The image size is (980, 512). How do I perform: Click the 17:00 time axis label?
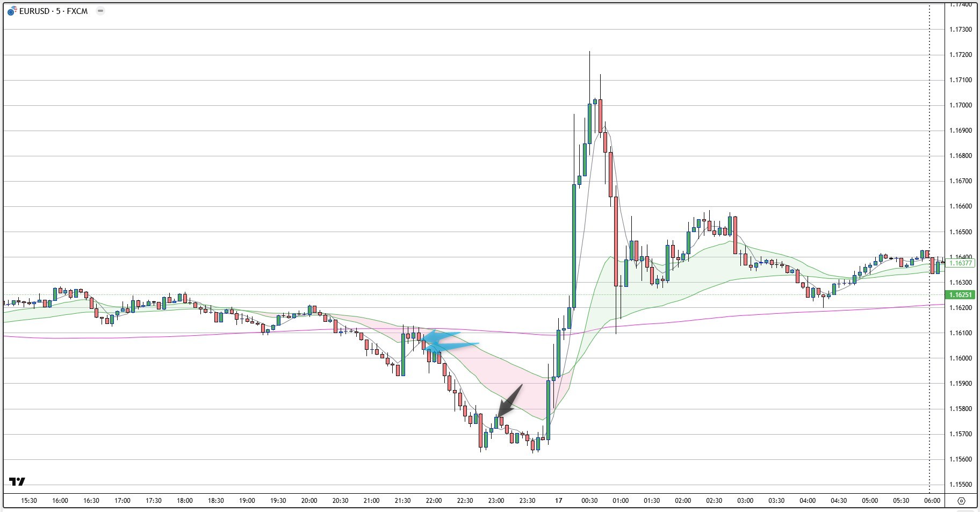(122, 501)
